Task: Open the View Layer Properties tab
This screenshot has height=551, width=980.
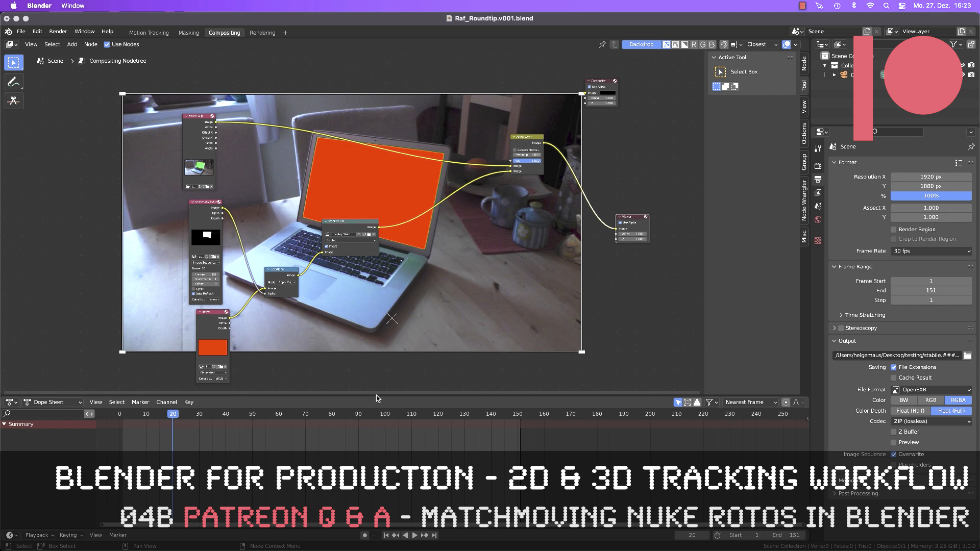Action: [818, 193]
